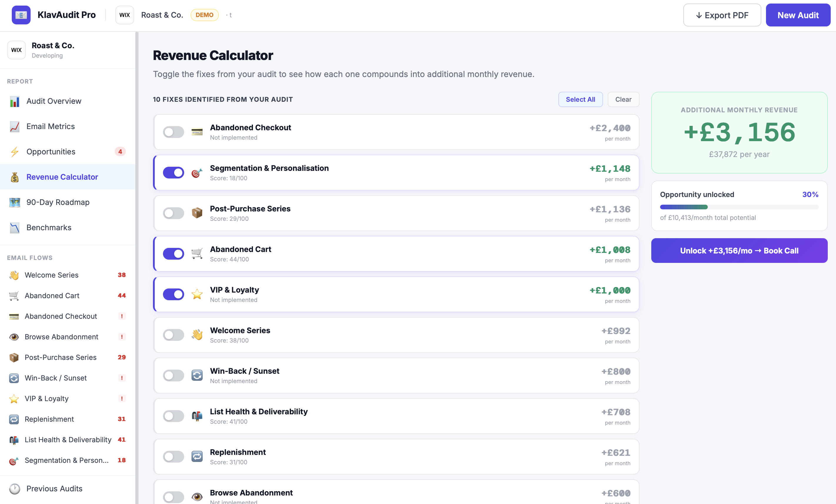Open Previous Audits
The image size is (836, 504).
point(68,489)
